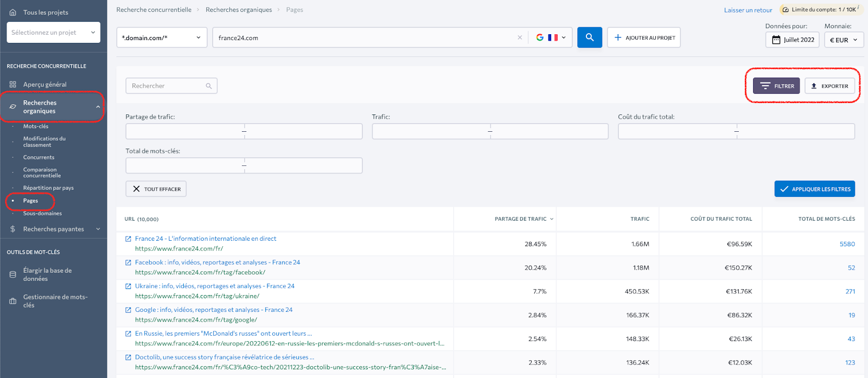Click the calendar icon next to Juillet 2022
868x378 pixels.
pos(776,40)
